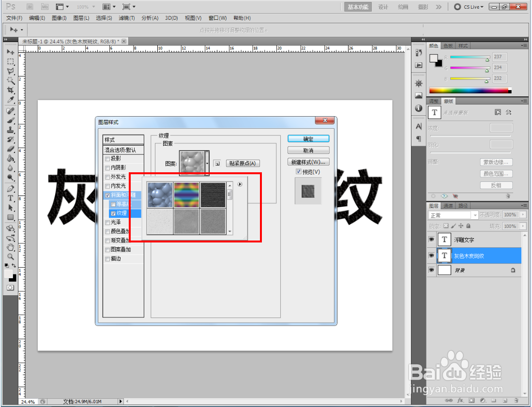Viewport: 532px width, 407px height.
Task: Open the 文件(F) menu
Action: (x=14, y=18)
